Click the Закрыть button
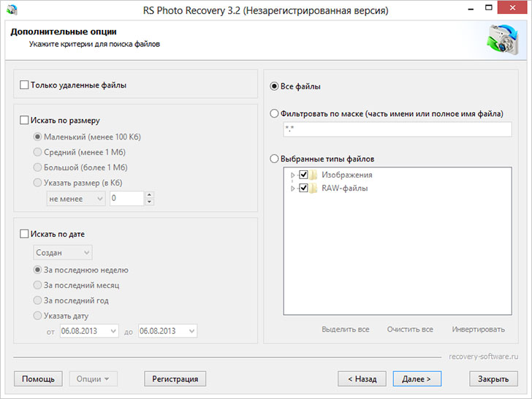 tap(494, 379)
